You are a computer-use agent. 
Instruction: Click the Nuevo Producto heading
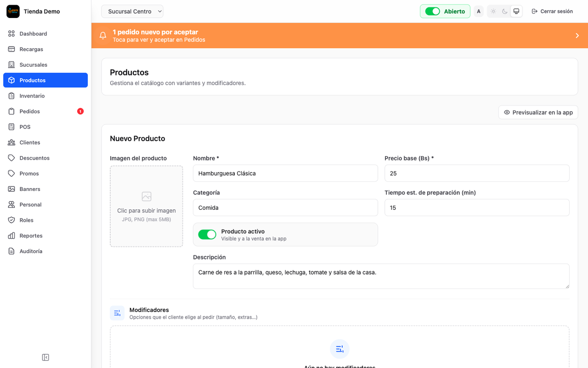(137, 138)
